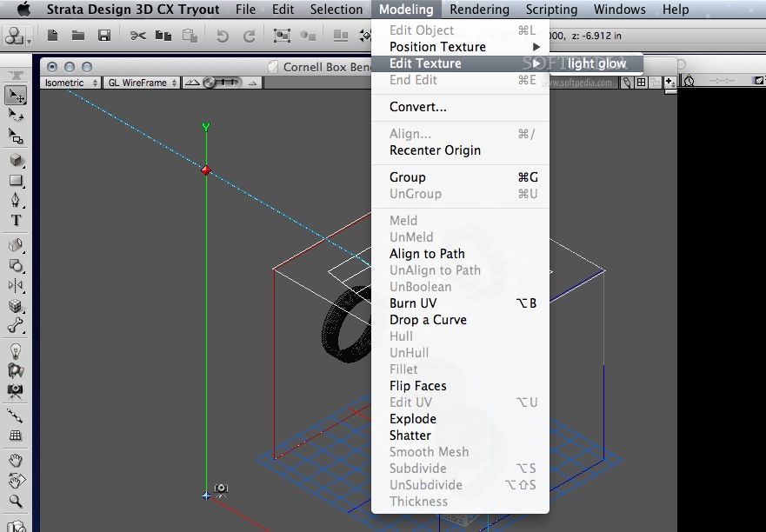
Task: Select Flip Faces menu entry
Action: tap(460, 386)
